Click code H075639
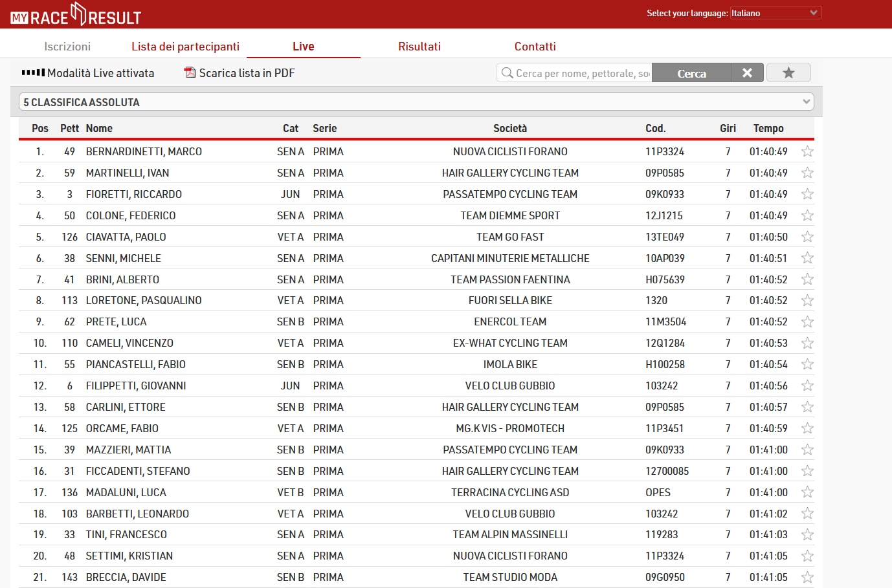892x588 pixels. pyautogui.click(x=665, y=279)
